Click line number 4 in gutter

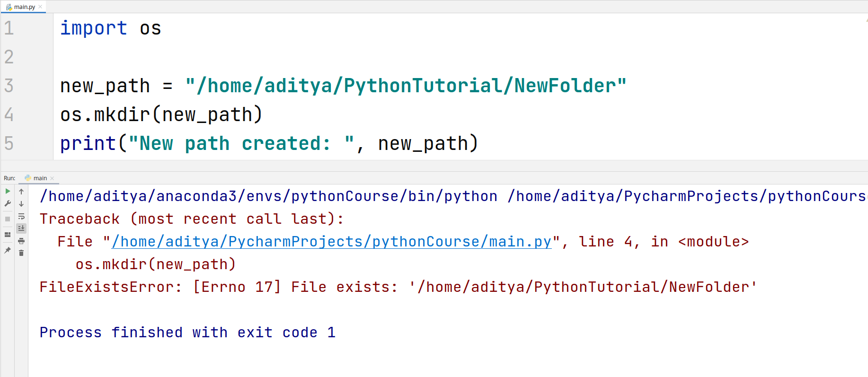(9, 114)
